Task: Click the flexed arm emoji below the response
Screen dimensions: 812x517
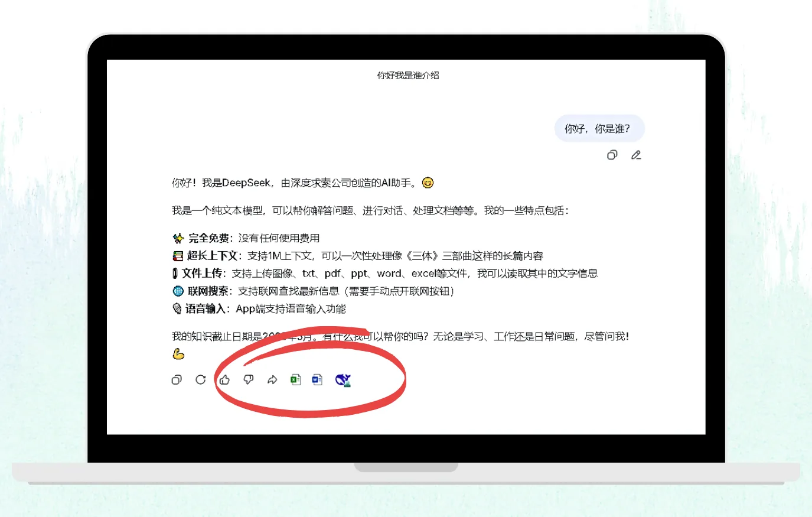Action: pos(178,354)
